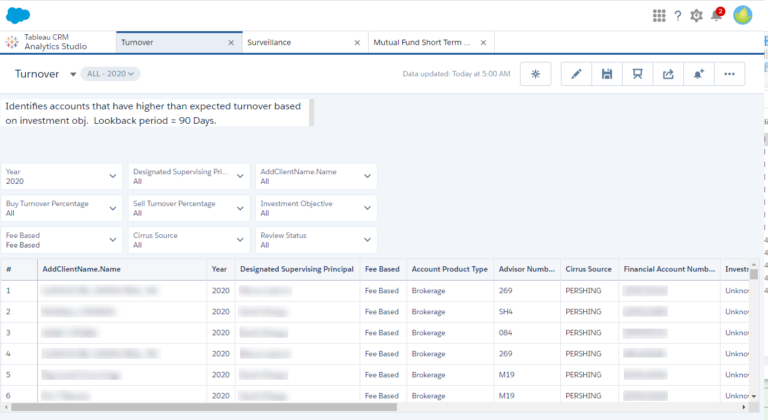Open the App Launcher grid icon
This screenshot has width=768, height=420.
[x=659, y=16]
